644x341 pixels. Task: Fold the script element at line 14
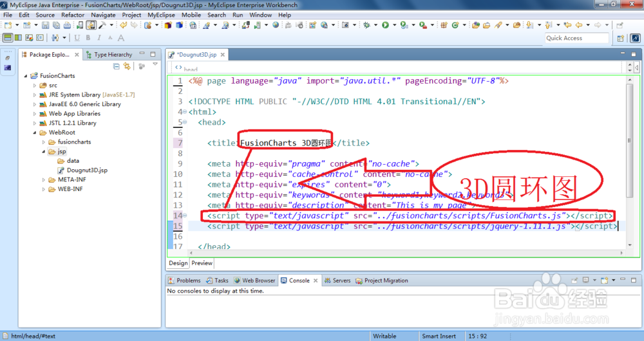(185, 216)
